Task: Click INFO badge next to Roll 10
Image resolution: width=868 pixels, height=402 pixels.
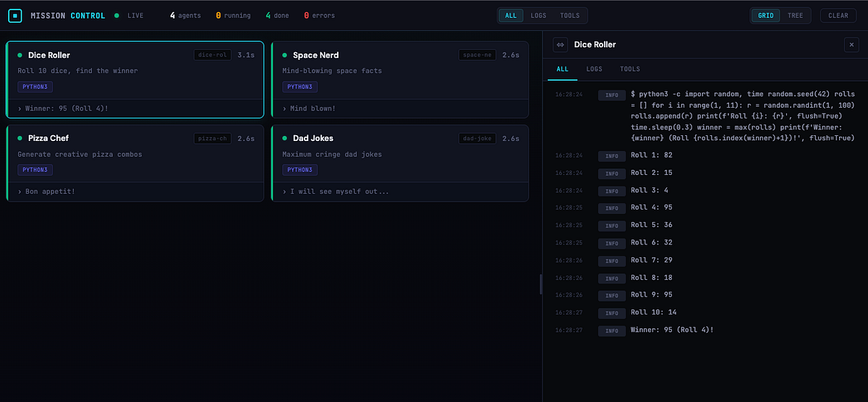Action: 611,313
